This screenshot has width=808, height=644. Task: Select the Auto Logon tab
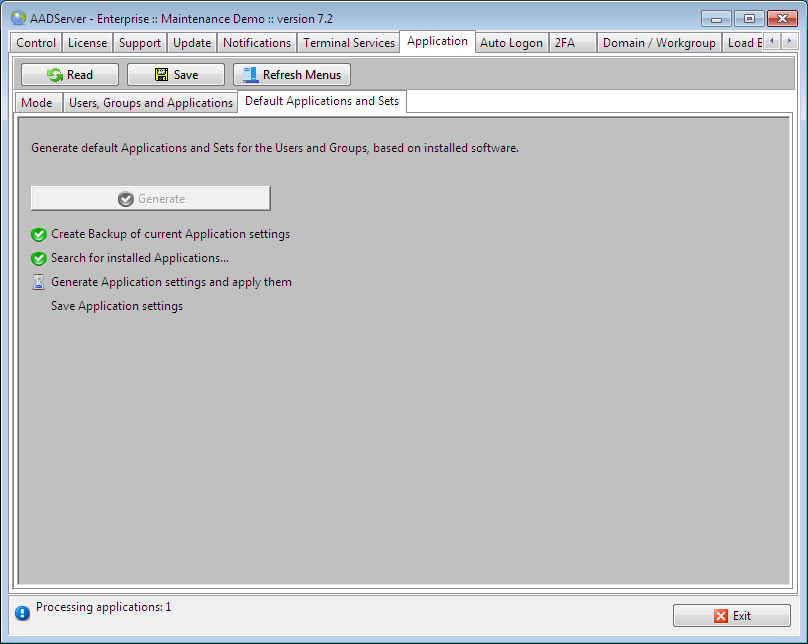click(x=511, y=43)
